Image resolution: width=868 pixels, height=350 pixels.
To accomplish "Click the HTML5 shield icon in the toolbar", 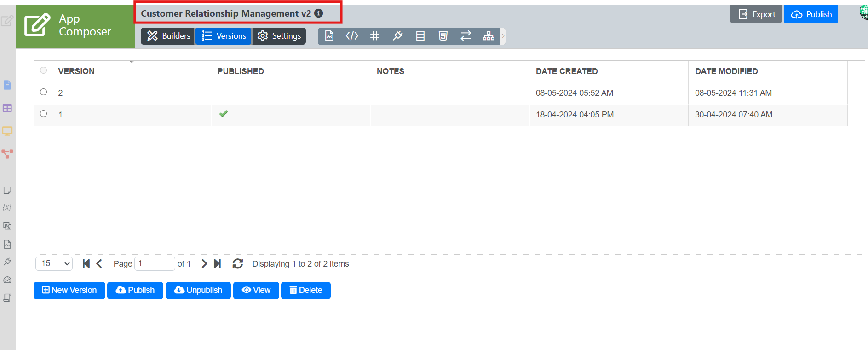I will pos(443,36).
